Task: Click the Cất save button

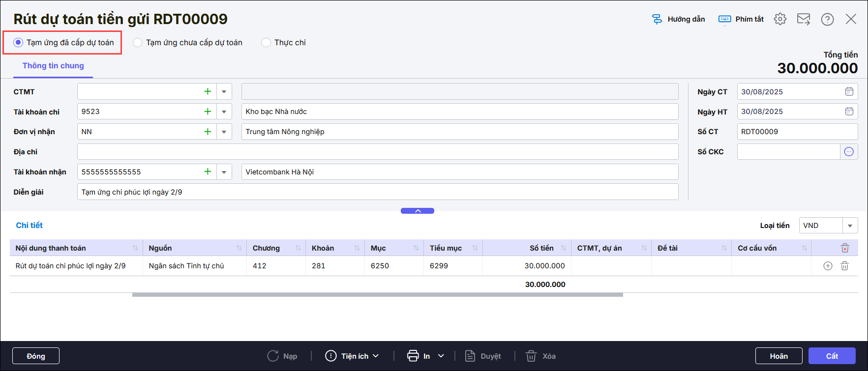Action: tap(832, 356)
